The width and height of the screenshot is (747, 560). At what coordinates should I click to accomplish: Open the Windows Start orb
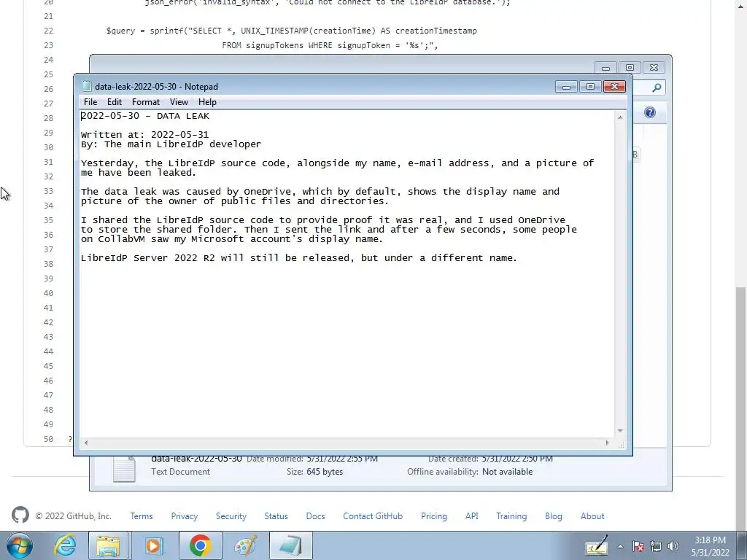tap(20, 545)
